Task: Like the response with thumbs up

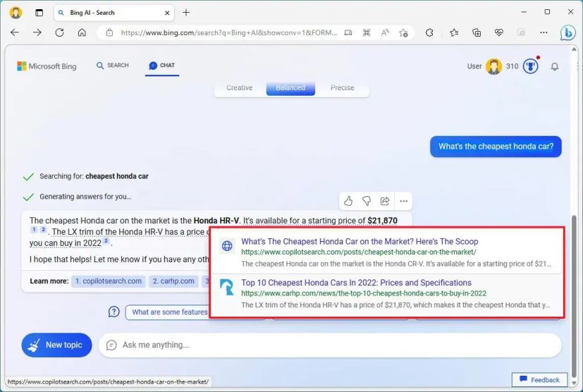Action: [348, 201]
